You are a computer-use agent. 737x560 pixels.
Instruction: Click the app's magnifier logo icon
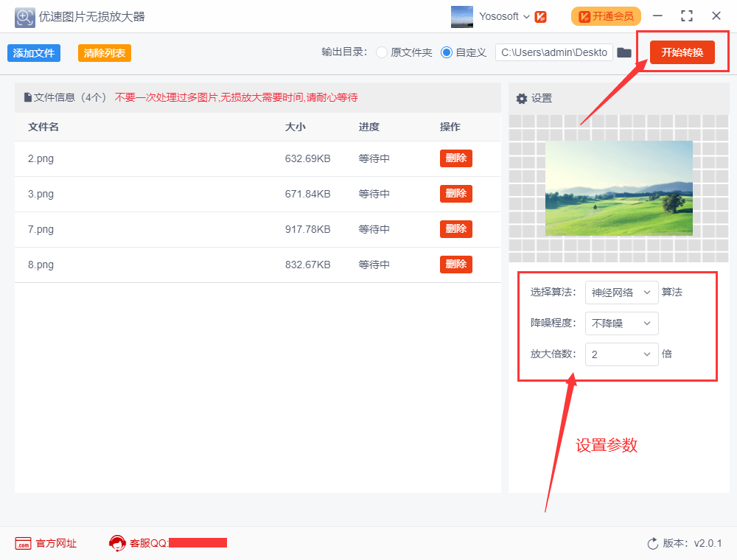click(24, 16)
